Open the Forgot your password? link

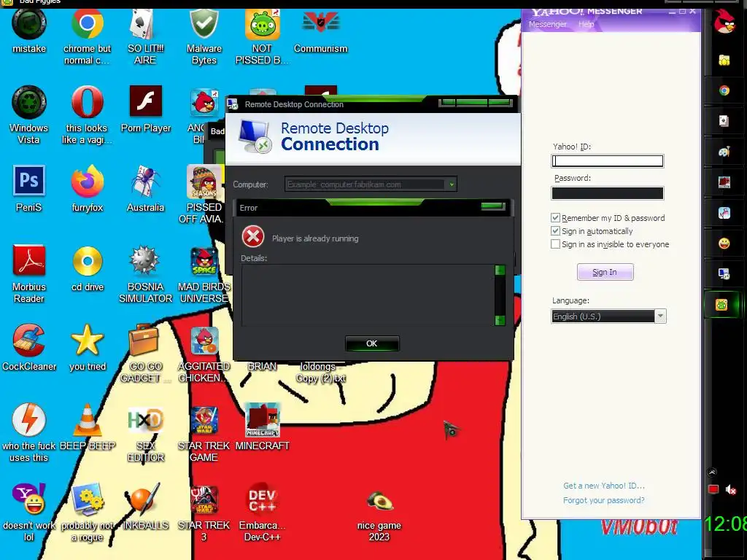[603, 500]
